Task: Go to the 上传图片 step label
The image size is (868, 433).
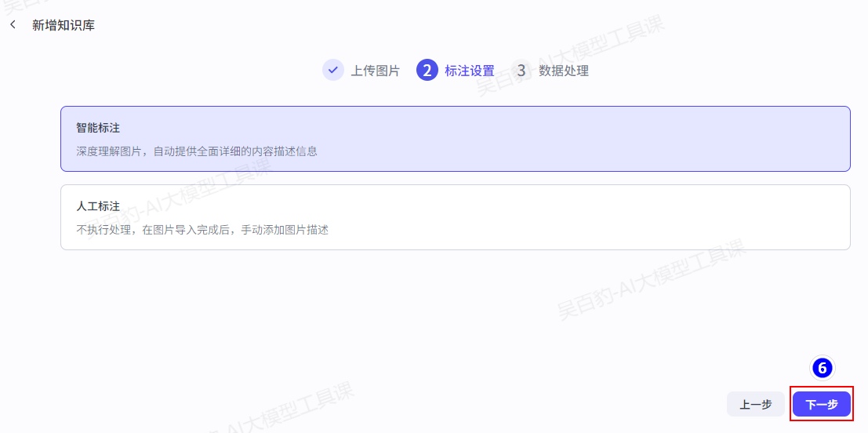Action: coord(375,71)
